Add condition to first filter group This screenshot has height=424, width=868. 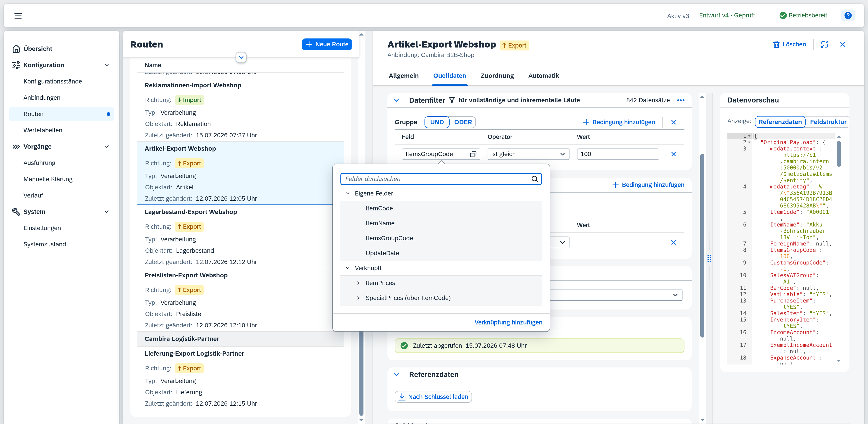pos(619,122)
